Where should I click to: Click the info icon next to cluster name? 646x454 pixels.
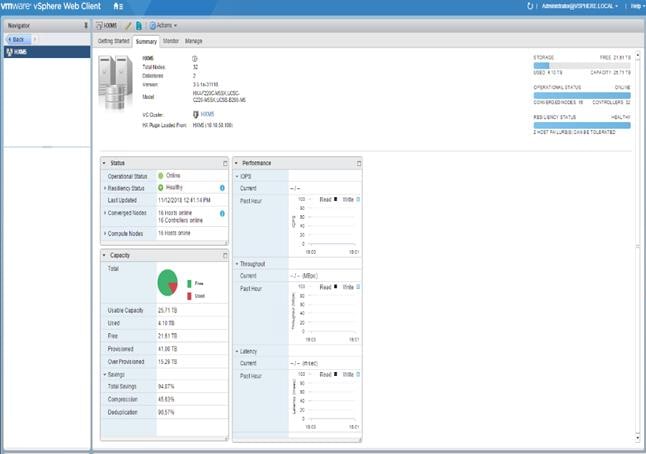point(194,59)
